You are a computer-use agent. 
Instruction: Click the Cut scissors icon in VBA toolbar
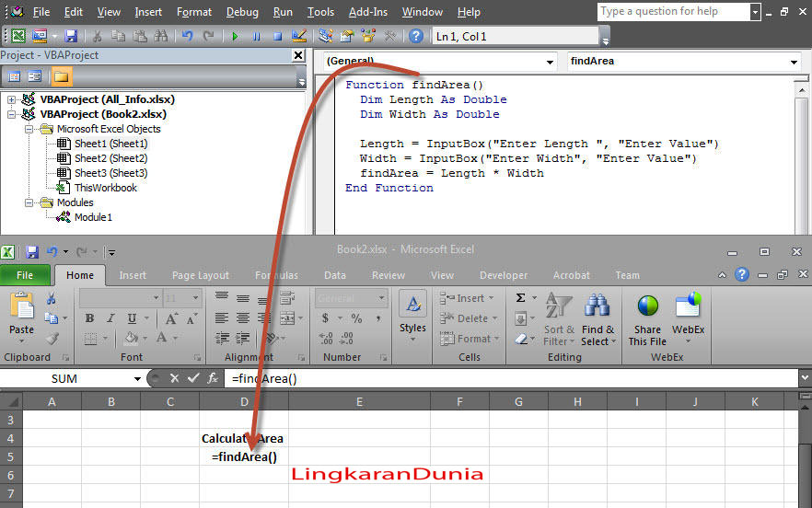point(97,36)
